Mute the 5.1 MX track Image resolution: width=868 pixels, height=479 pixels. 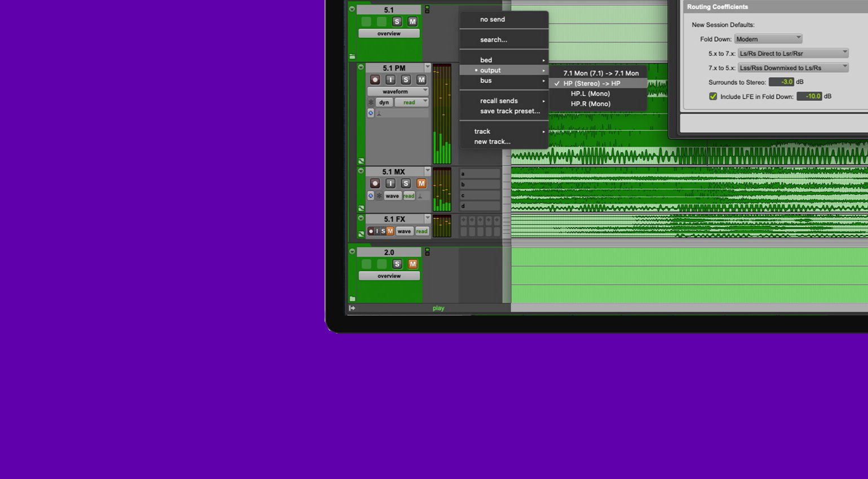(x=420, y=183)
